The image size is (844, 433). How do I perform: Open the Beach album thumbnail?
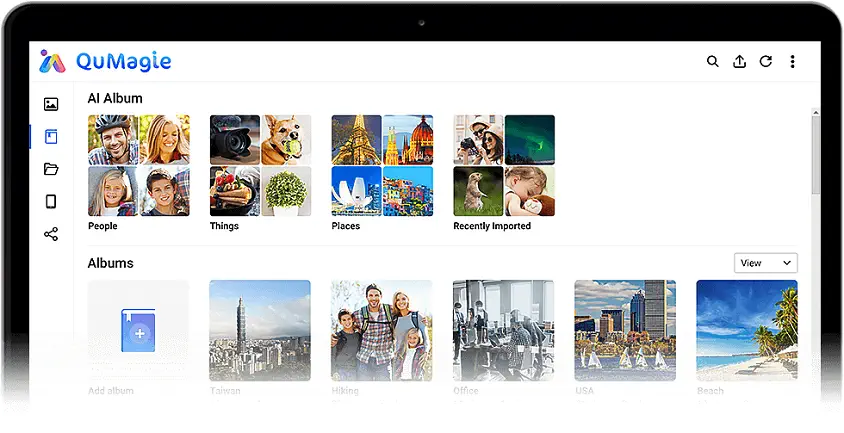(x=747, y=330)
